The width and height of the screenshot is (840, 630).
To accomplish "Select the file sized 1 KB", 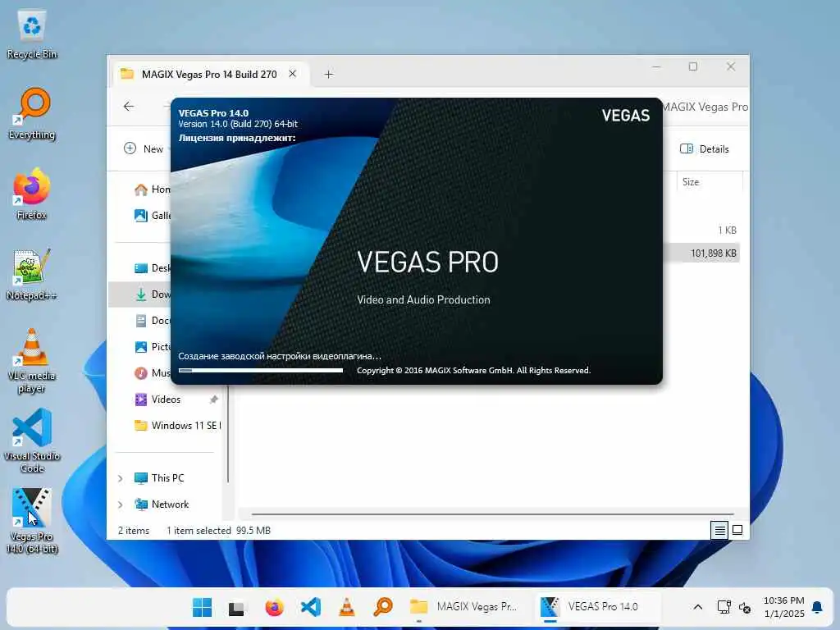I will click(x=727, y=231).
